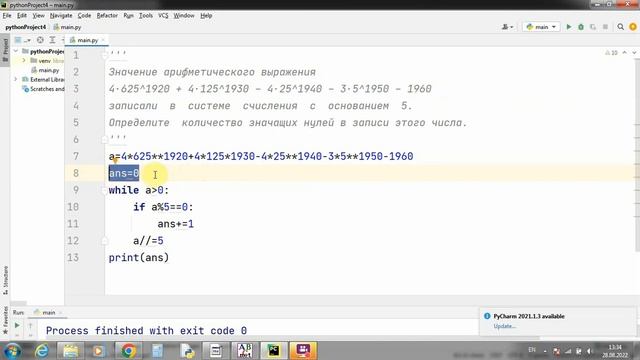Rerun main with Run panel play icon
Screen dimensions: 640x360
(x=17, y=325)
